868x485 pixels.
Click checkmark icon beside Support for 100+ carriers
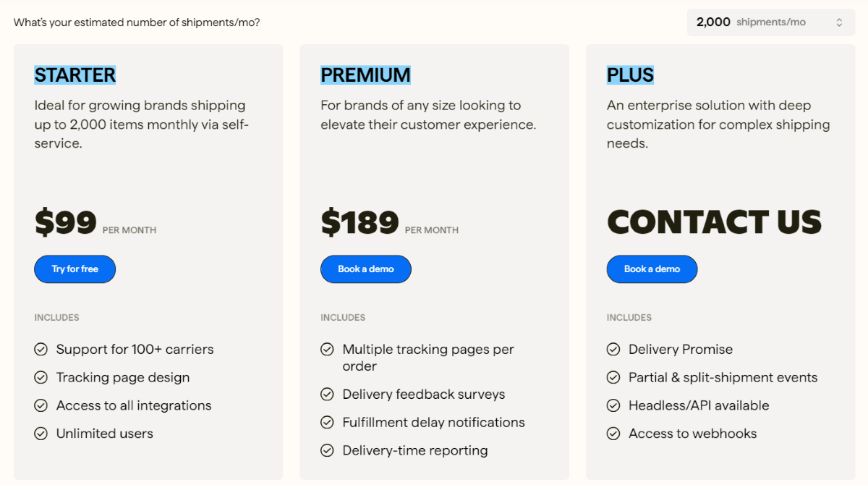coord(41,350)
